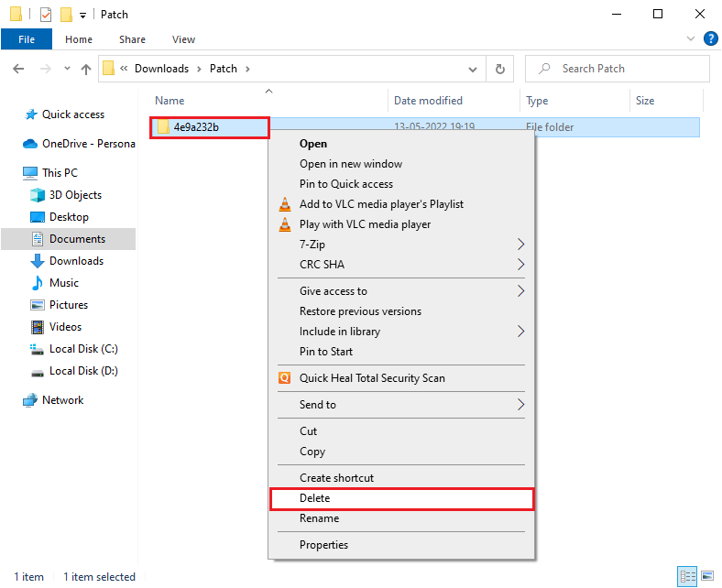
Task: Click the Up one level arrow
Action: (x=86, y=69)
